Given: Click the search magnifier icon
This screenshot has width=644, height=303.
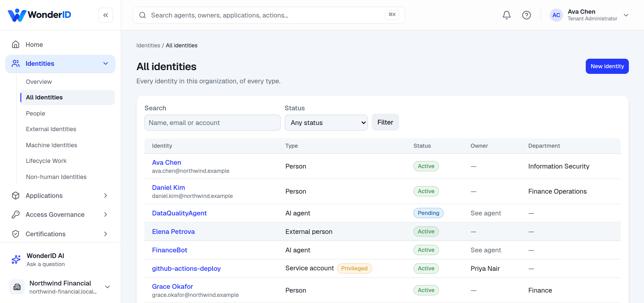Looking at the screenshot, I should [x=143, y=15].
